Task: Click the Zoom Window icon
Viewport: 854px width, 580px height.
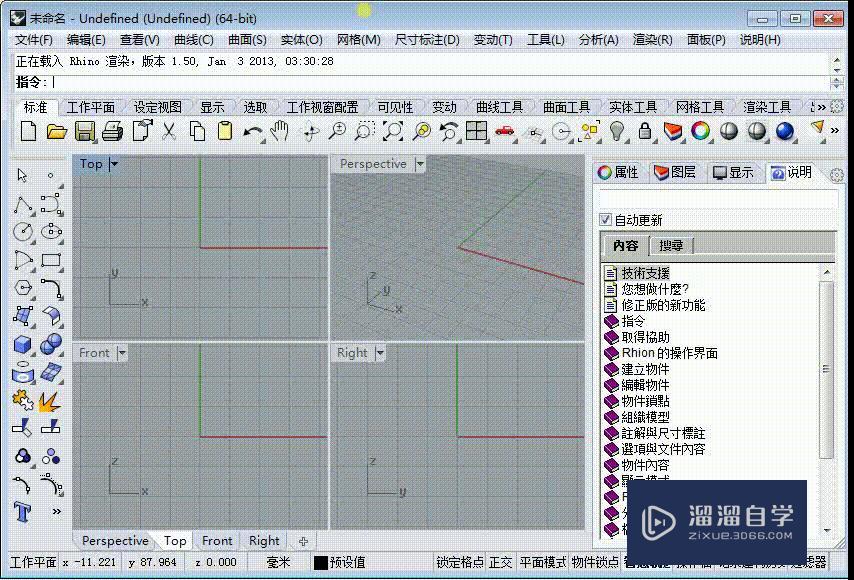Action: tap(364, 131)
